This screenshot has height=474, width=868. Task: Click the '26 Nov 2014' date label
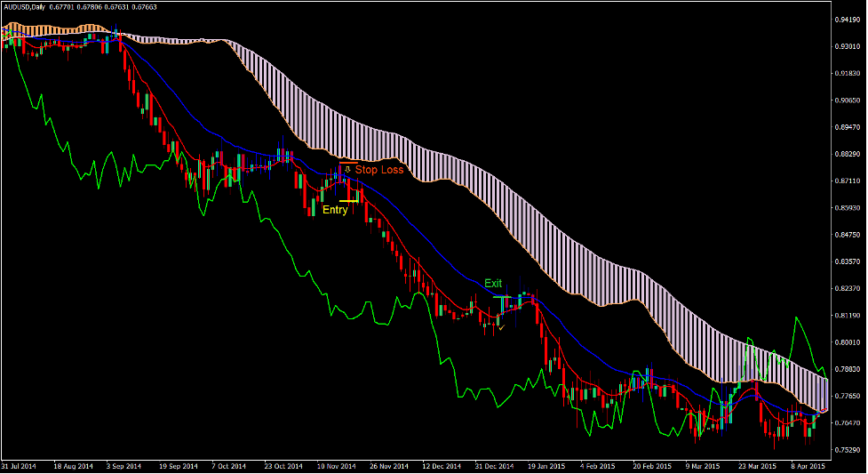388,466
